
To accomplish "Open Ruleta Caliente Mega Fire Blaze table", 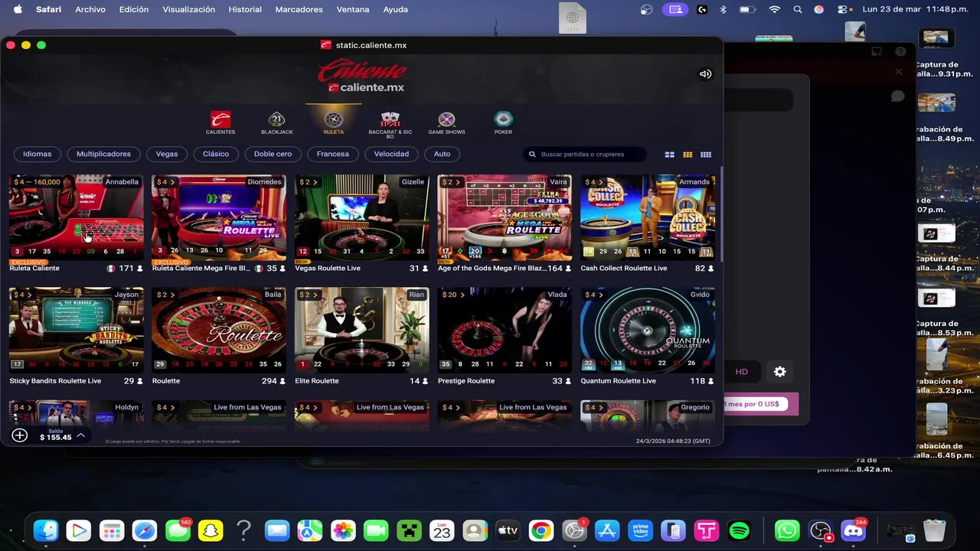I will pos(219,217).
